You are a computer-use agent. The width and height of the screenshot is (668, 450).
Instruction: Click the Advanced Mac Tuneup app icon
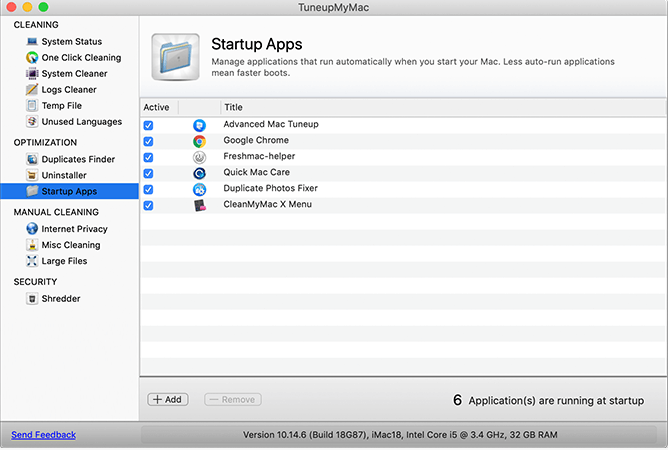tap(199, 125)
